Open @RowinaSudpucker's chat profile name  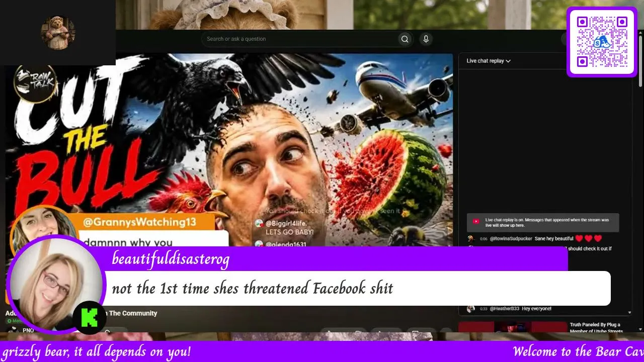(x=511, y=239)
